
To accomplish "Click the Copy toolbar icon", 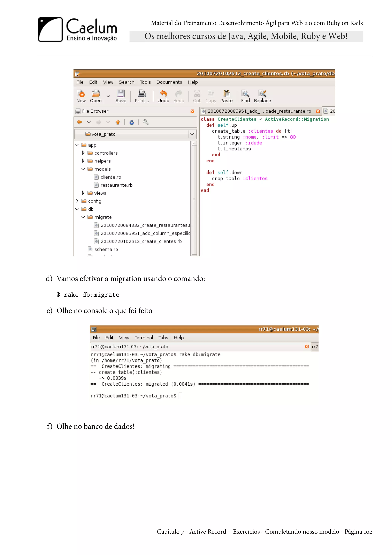I will tap(211, 94).
